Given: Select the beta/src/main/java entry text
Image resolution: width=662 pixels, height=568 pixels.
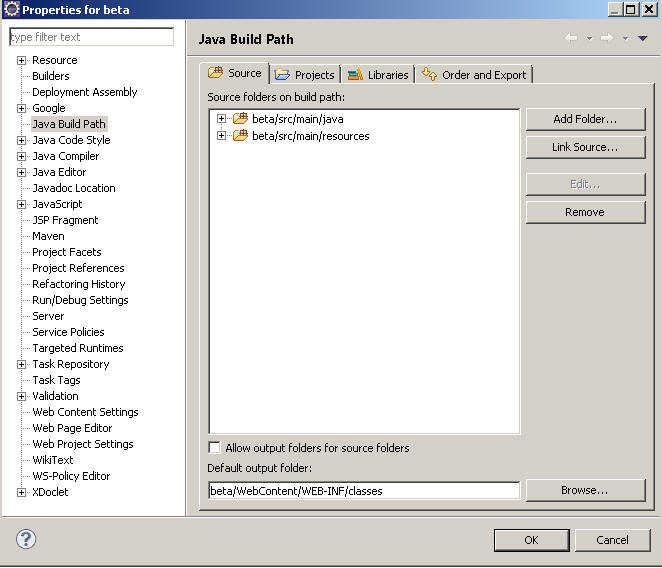Looking at the screenshot, I should click(298, 119).
